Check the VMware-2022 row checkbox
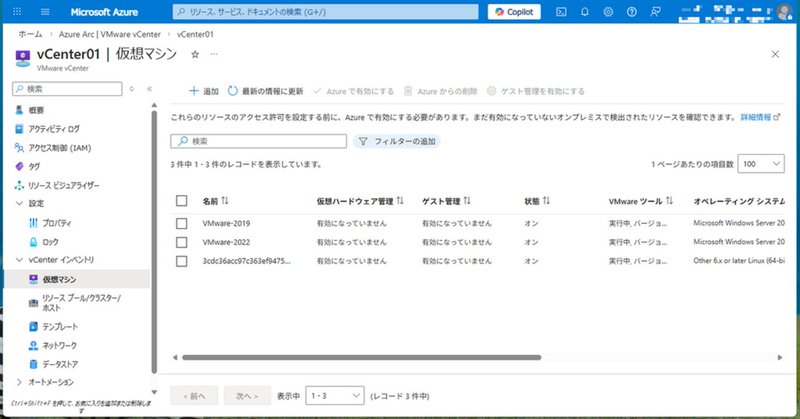800x419 pixels. point(182,242)
